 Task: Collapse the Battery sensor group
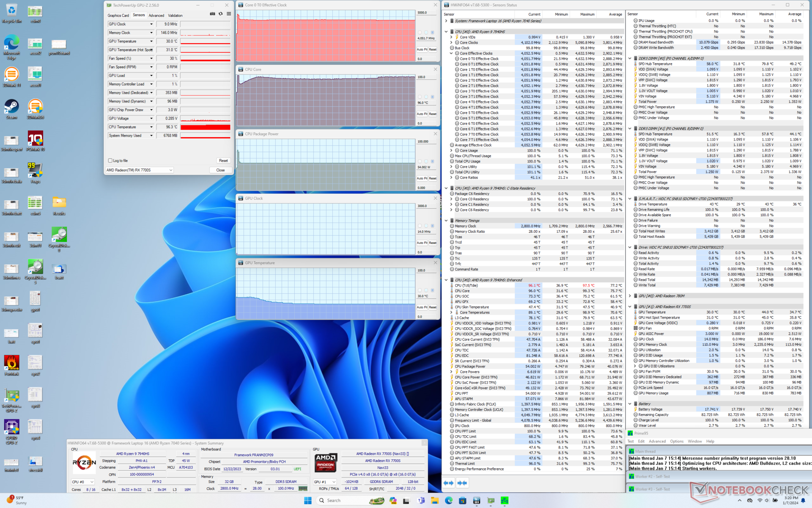pyautogui.click(x=630, y=404)
